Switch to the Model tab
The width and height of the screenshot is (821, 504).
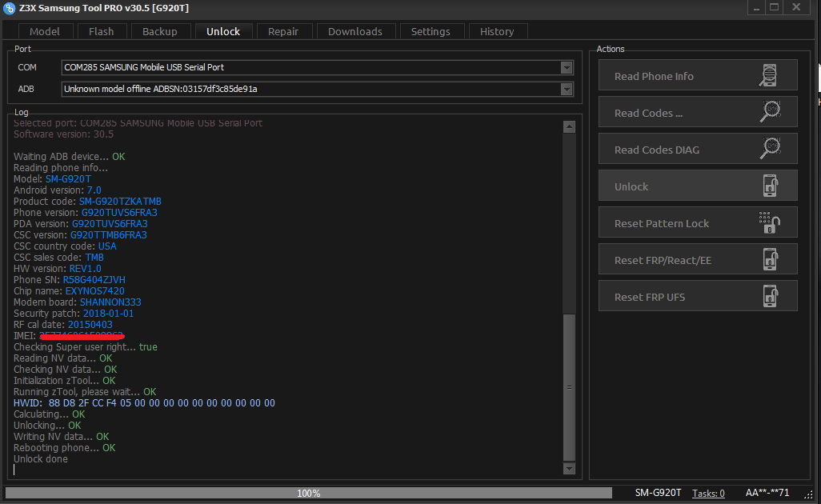[x=45, y=31]
